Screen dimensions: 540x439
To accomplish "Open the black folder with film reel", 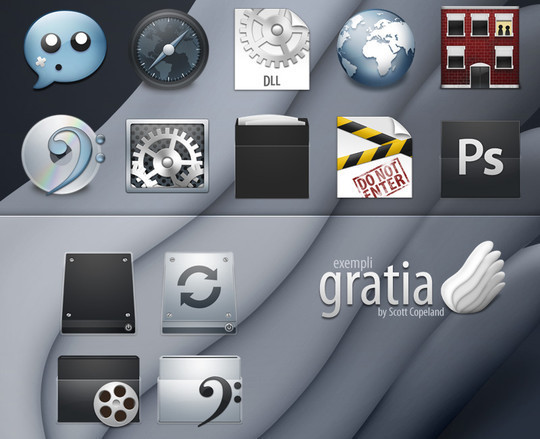I will [x=99, y=390].
